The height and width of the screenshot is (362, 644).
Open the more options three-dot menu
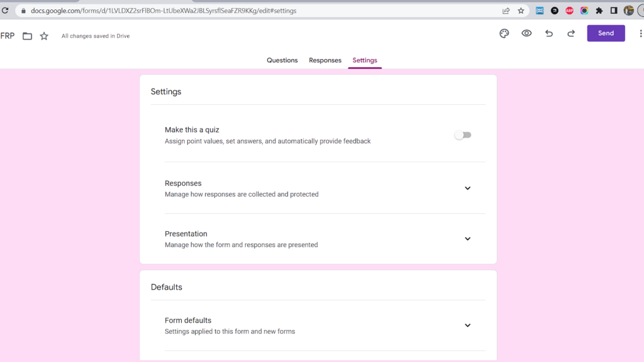click(641, 33)
